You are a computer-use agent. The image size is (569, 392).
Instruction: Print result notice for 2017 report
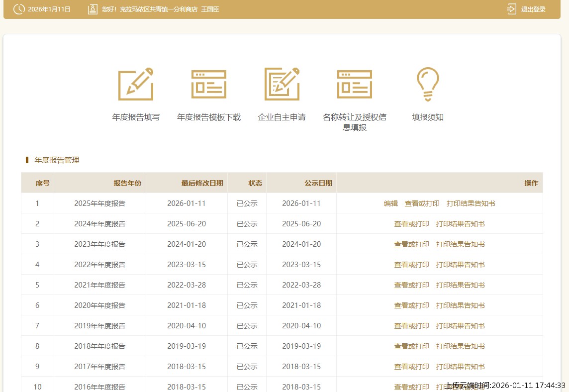[460, 367]
